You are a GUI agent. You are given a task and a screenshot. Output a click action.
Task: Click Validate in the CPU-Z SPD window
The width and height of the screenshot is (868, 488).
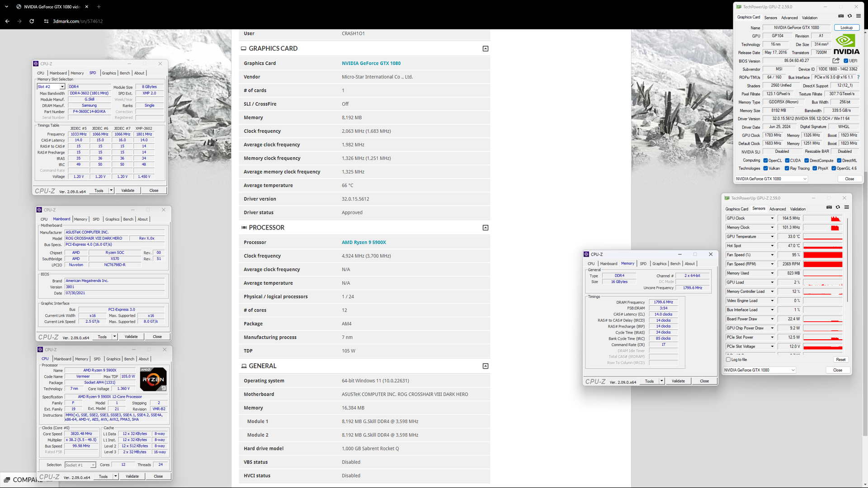pos(128,190)
